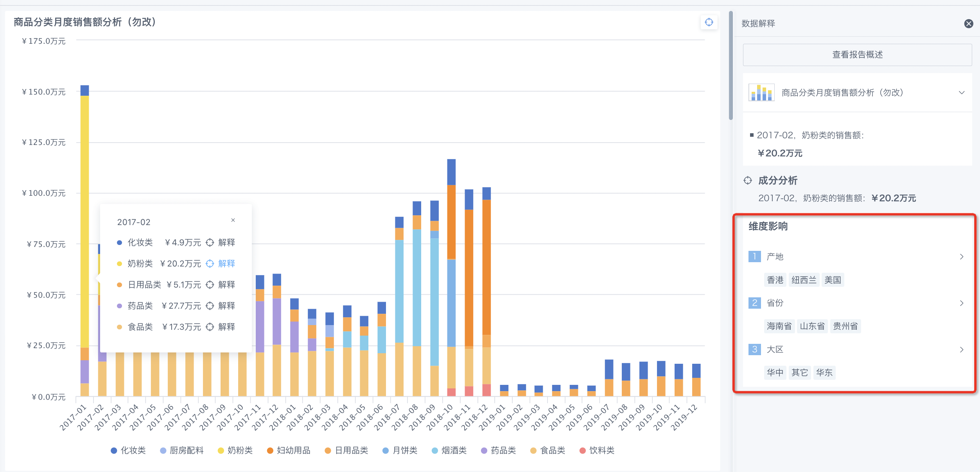Click the 成分分析 crosshair icon

747,181
